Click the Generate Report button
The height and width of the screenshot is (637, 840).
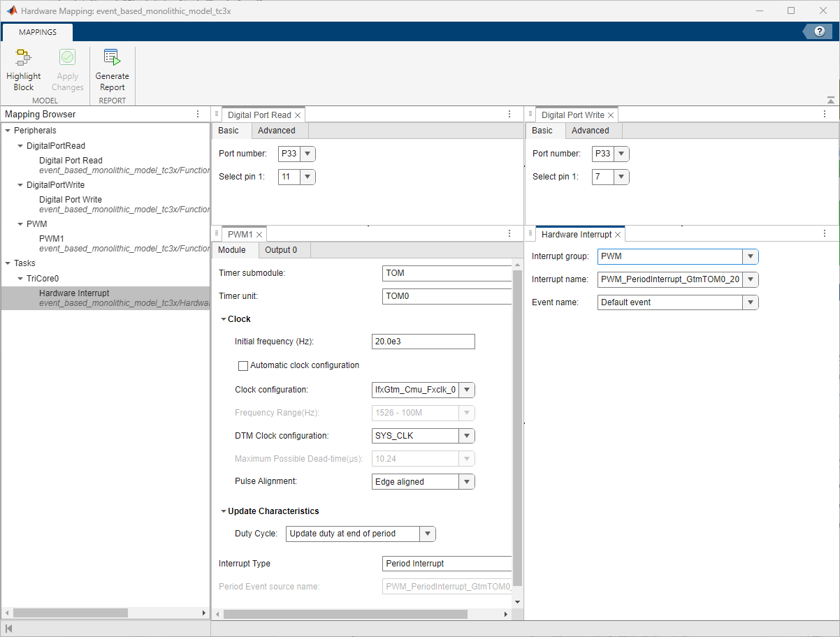(x=112, y=67)
